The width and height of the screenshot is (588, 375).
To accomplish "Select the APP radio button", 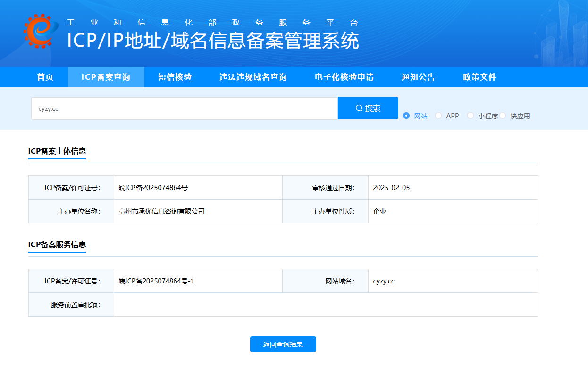I will [438, 116].
